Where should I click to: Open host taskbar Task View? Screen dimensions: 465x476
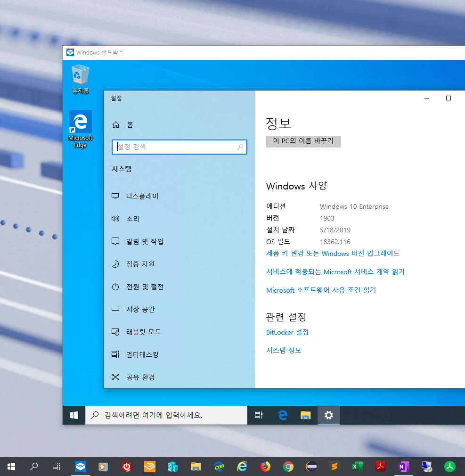(57, 466)
